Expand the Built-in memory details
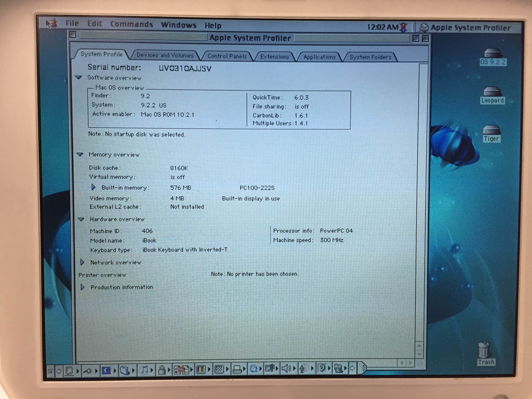The height and width of the screenshot is (399, 532). pos(94,187)
